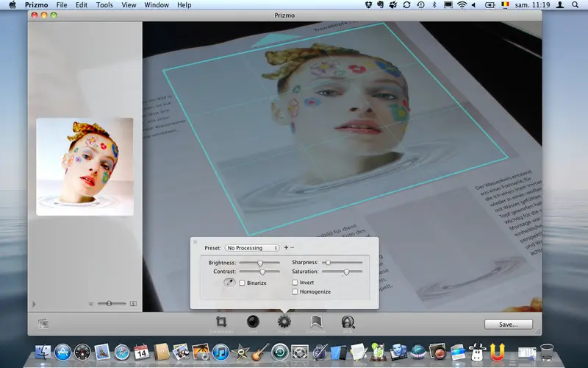Click the battery status icon
The height and width of the screenshot is (368, 588).
490,5
